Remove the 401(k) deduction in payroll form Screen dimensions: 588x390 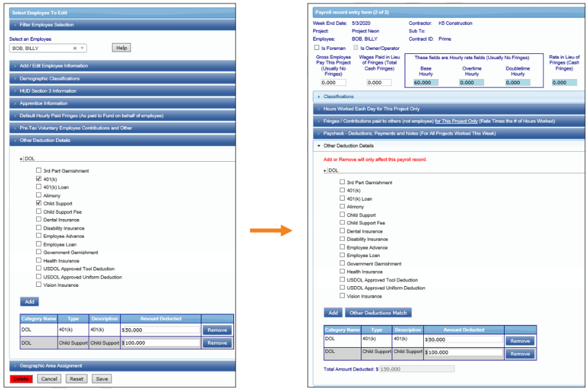coord(520,341)
